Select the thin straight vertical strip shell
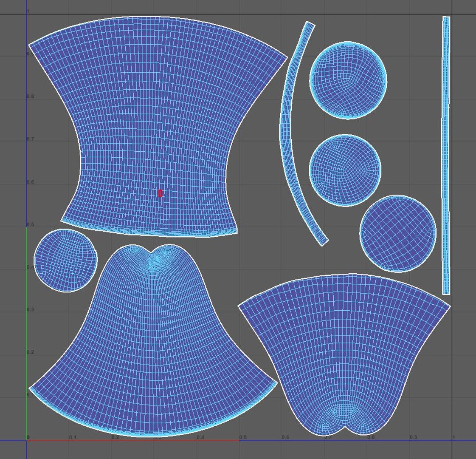Screen dimensions: 476x459 (446, 155)
